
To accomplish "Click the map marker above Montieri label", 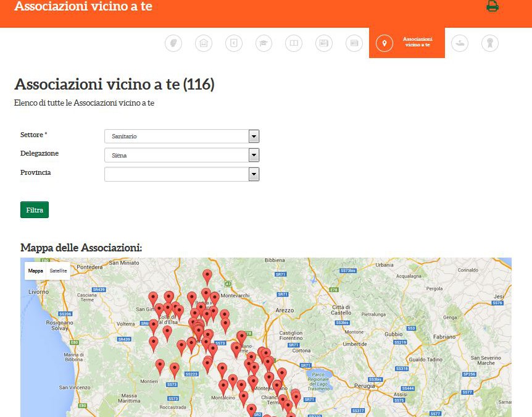I will click(160, 368).
